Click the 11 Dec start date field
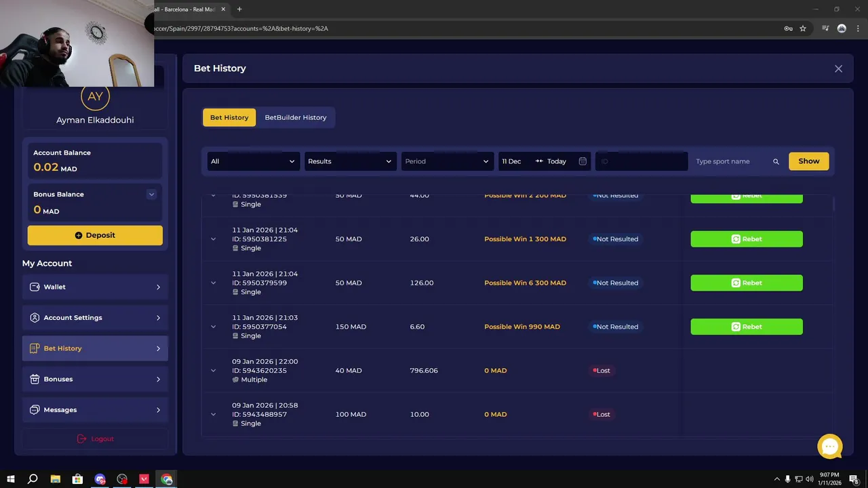 512,161
